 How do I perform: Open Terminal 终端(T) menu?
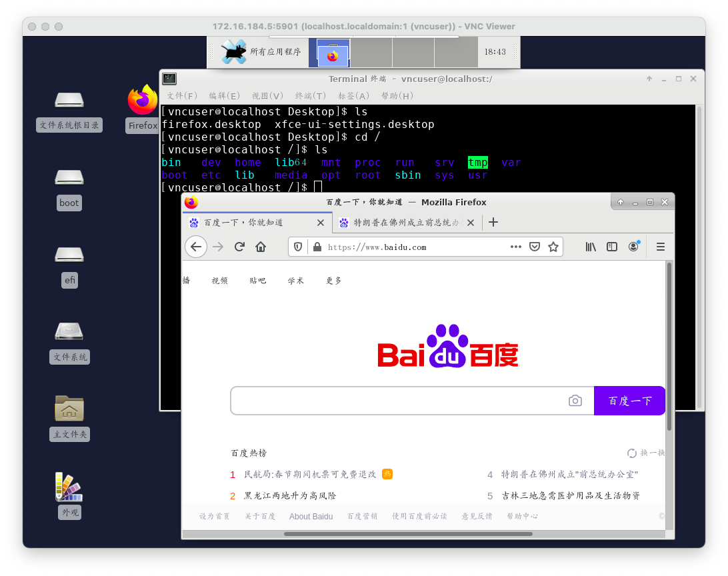[311, 95]
